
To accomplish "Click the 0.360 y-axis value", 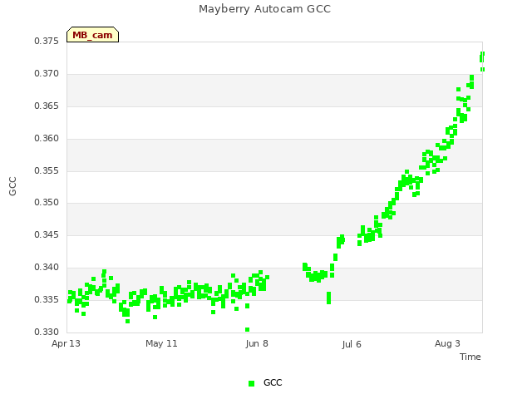I will click(x=47, y=139).
